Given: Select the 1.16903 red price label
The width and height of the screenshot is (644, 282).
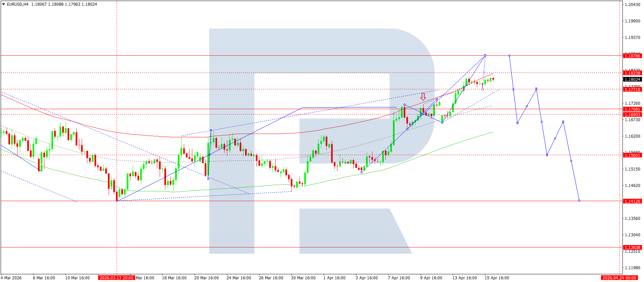Looking at the screenshot, I should pos(632,115).
